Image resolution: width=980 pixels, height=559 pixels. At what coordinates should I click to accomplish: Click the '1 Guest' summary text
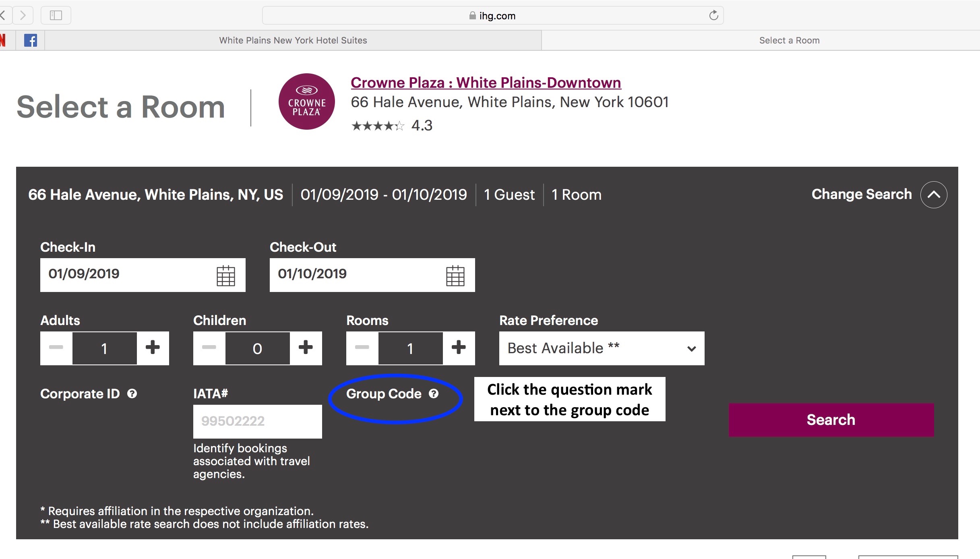[x=509, y=195]
